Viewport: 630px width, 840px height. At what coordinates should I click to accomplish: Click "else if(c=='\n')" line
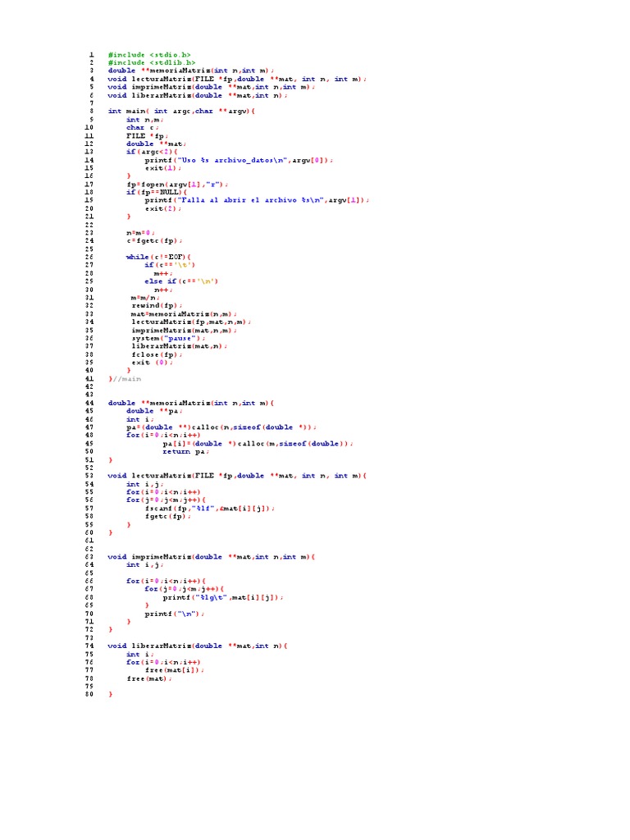tap(181, 281)
